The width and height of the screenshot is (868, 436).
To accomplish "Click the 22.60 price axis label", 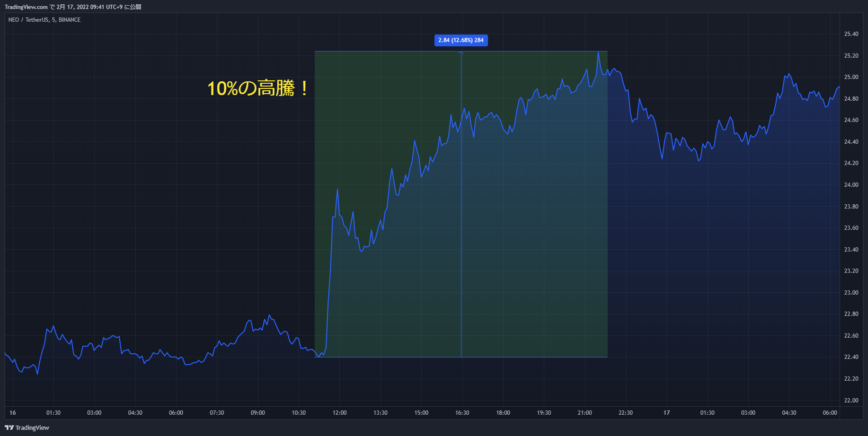I will (851, 336).
